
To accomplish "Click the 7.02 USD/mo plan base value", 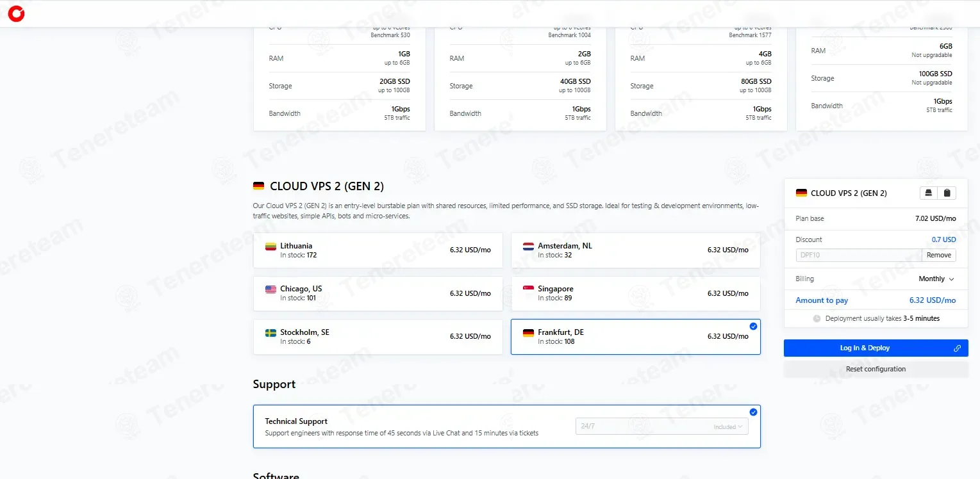I will tap(936, 218).
